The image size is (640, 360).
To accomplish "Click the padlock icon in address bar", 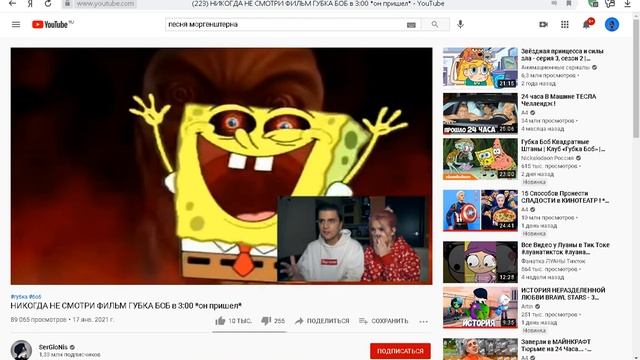I will pos(68,4).
